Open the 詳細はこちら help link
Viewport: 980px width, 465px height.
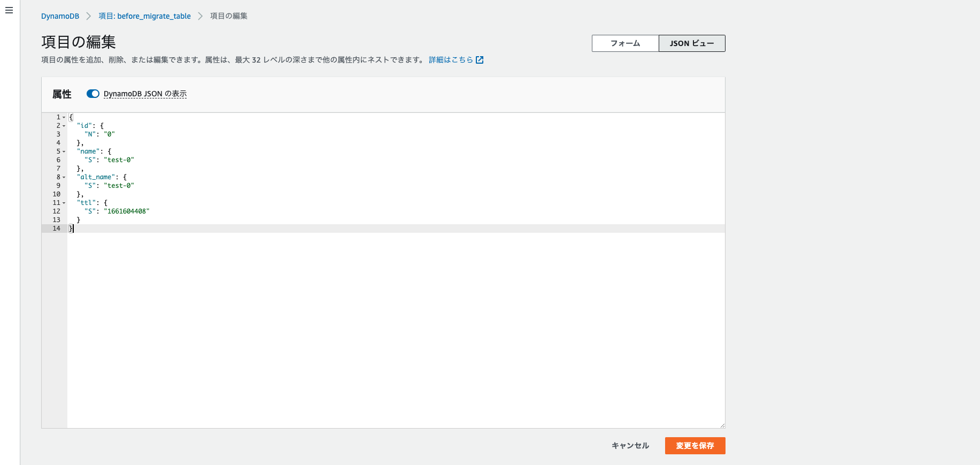pyautogui.click(x=450, y=59)
